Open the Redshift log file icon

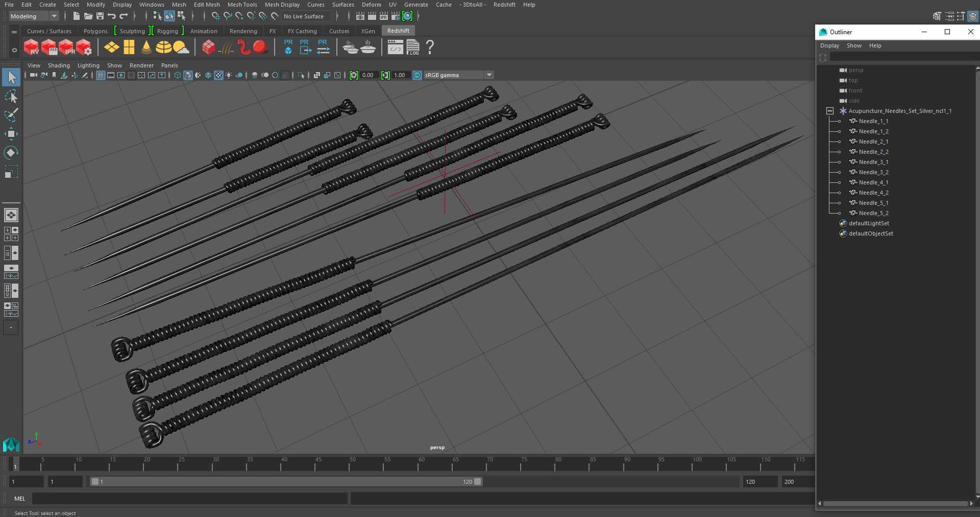click(413, 48)
